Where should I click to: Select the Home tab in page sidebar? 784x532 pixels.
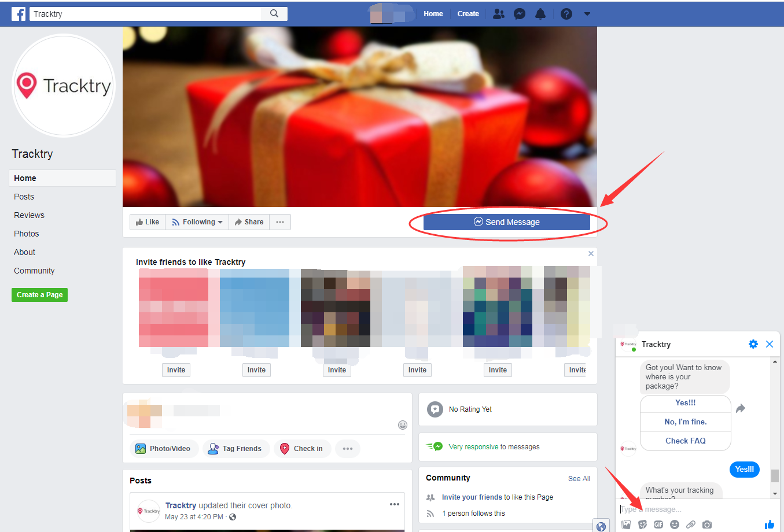pos(62,178)
